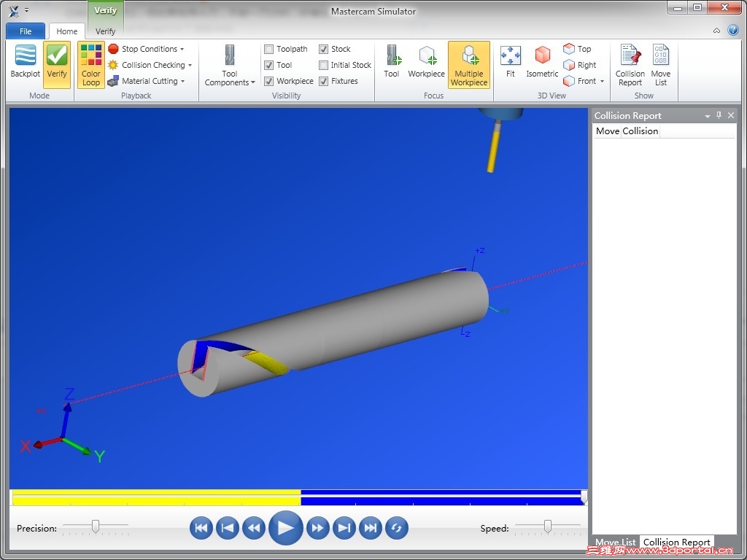Click Collision column header
747x560 pixels.
pos(640,131)
